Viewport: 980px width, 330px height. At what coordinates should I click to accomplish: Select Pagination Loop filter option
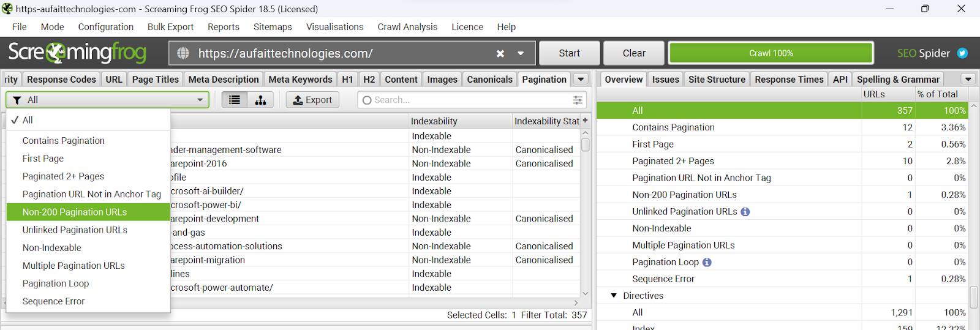tap(88, 283)
